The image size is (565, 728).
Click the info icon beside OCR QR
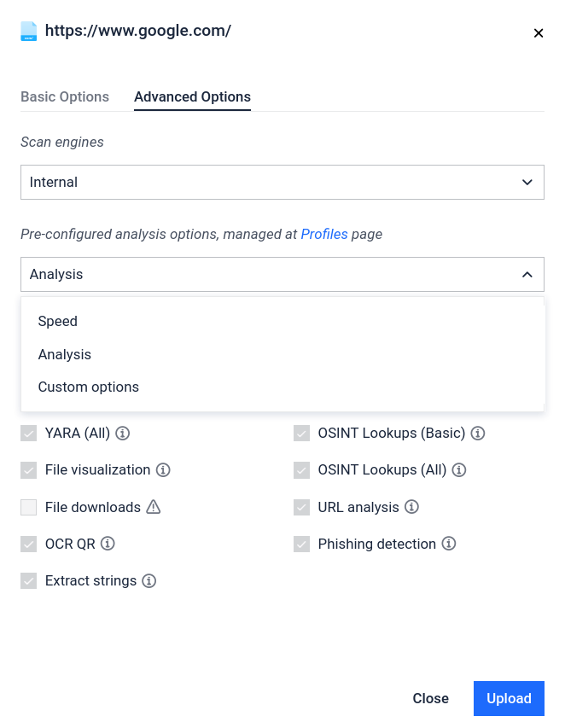coord(108,544)
